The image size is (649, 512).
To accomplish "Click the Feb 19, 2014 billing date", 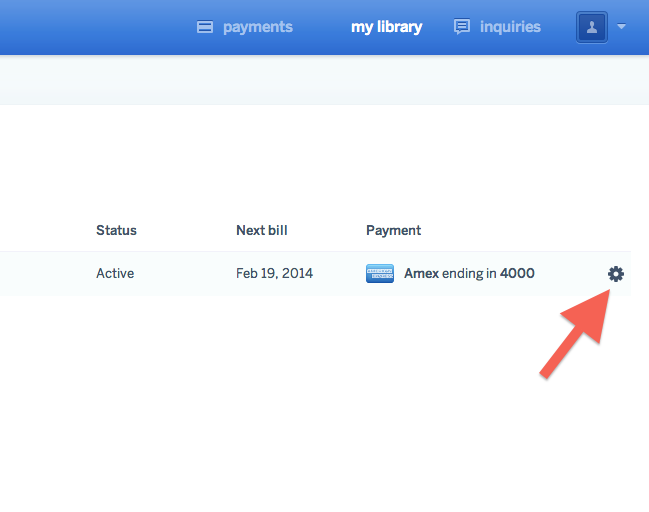I will (x=274, y=273).
